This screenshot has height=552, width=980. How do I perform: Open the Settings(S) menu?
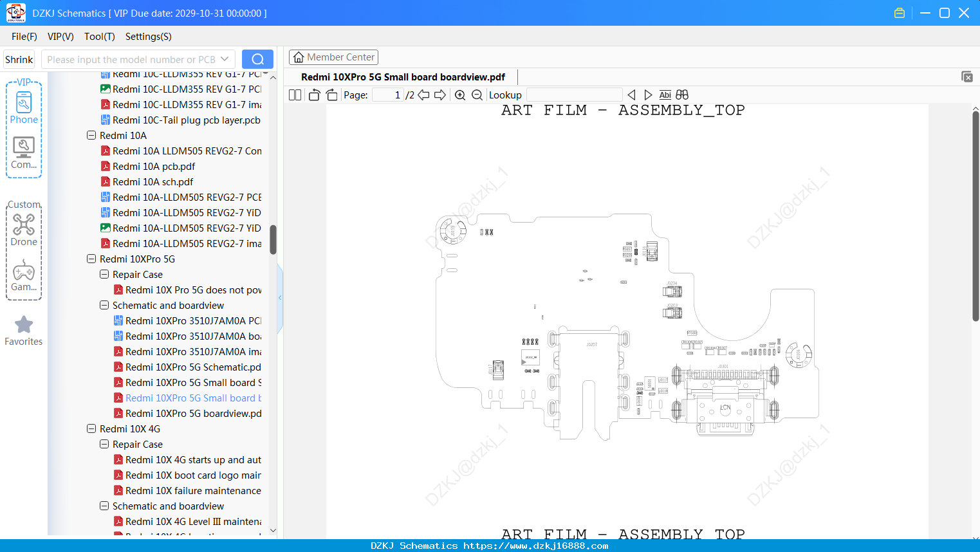click(x=149, y=37)
